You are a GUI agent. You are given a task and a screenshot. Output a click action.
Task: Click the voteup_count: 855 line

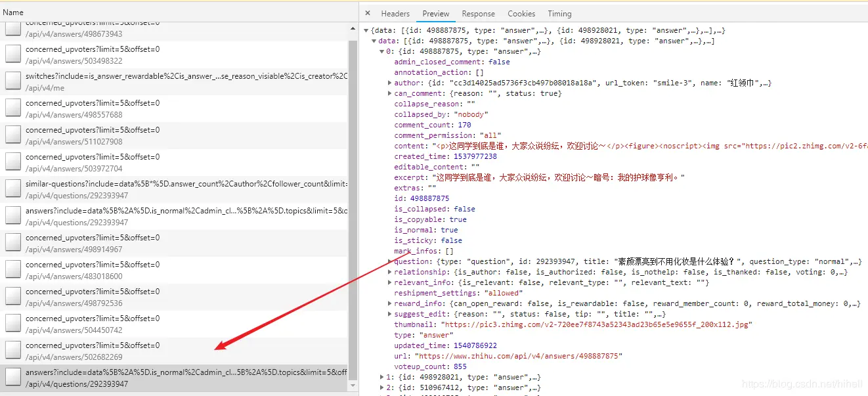click(431, 366)
